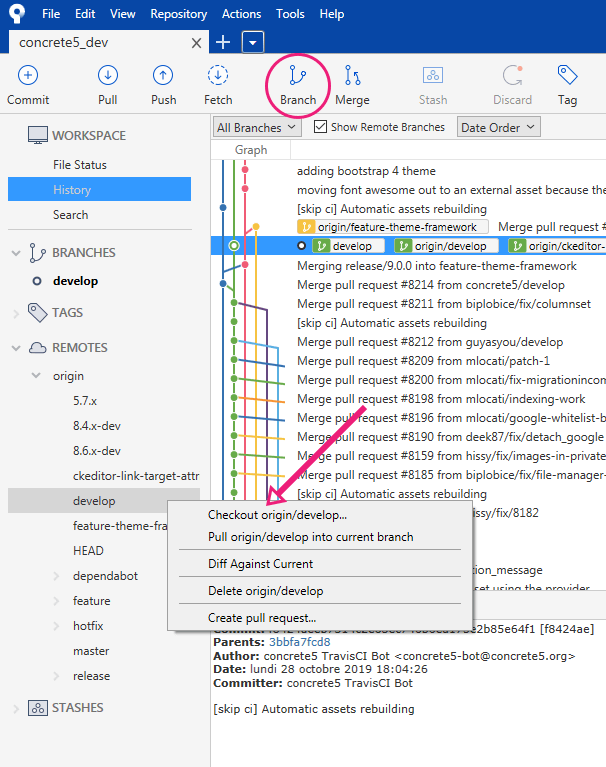Screen dimensions: 606x767
Task: Select Create pull request menu entry
Action: click(261, 618)
